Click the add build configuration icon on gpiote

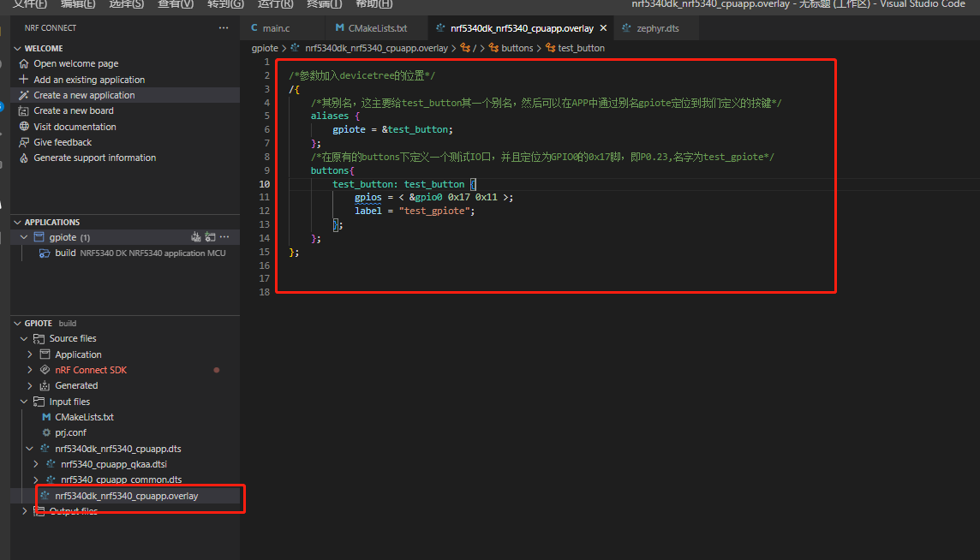pyautogui.click(x=210, y=237)
